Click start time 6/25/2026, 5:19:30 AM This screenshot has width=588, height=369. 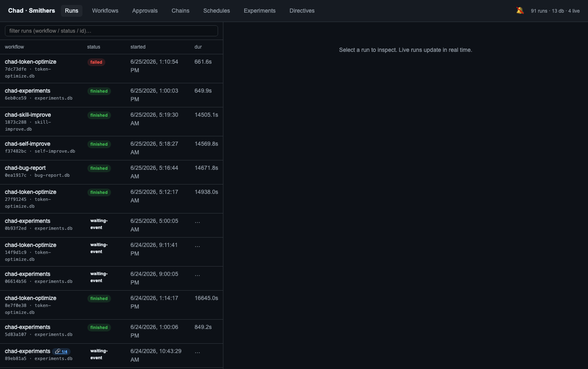click(154, 119)
